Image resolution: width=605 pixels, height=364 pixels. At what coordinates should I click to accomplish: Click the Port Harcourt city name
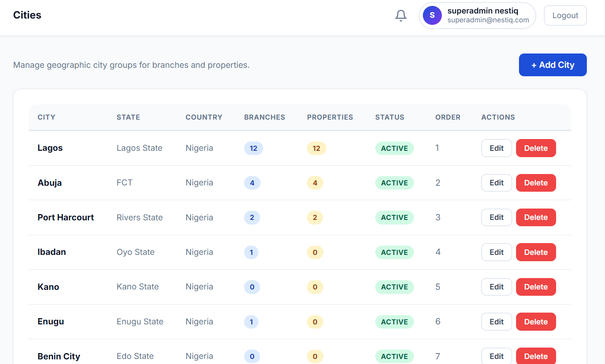click(66, 217)
